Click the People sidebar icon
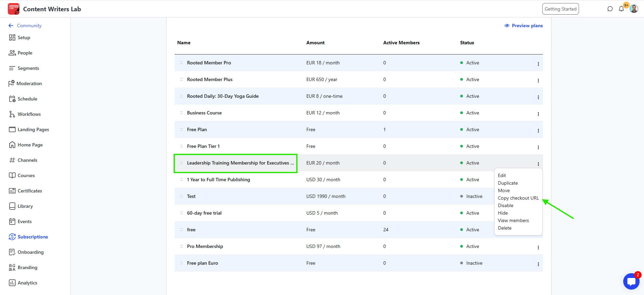The width and height of the screenshot is (644, 295). coord(12,53)
